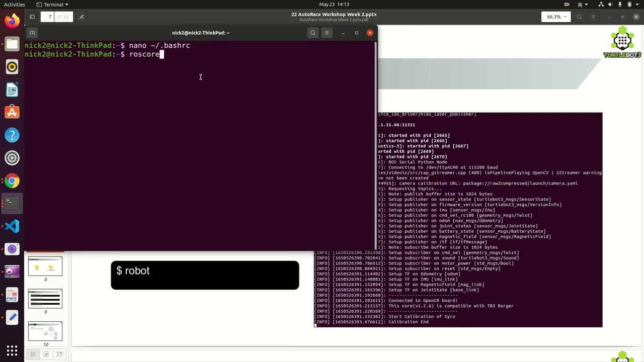Toggle the document viewer side pane
This screenshot has width=644, height=362.
32,17
